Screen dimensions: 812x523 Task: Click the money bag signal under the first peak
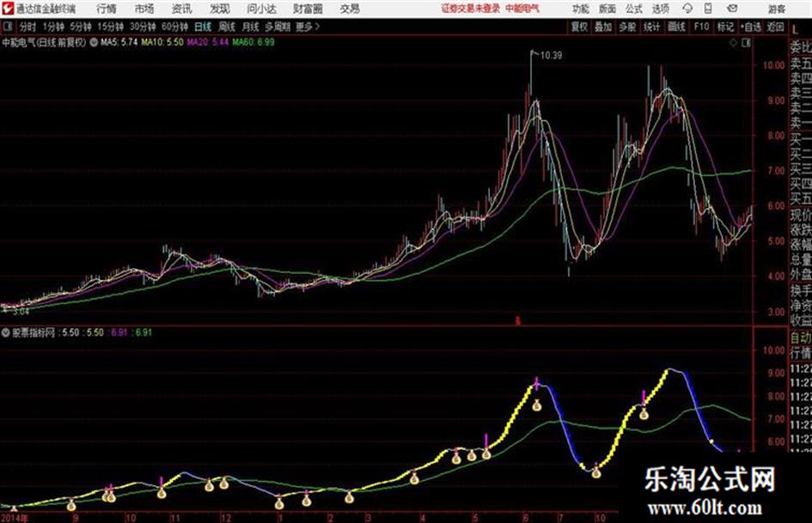pyautogui.click(x=537, y=405)
